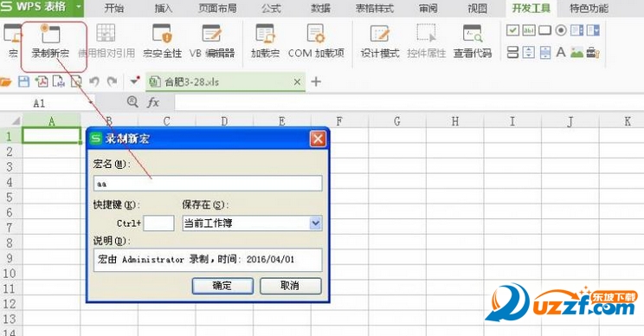Click the Save icon in quick toolbar
644x336 pixels.
24,81
